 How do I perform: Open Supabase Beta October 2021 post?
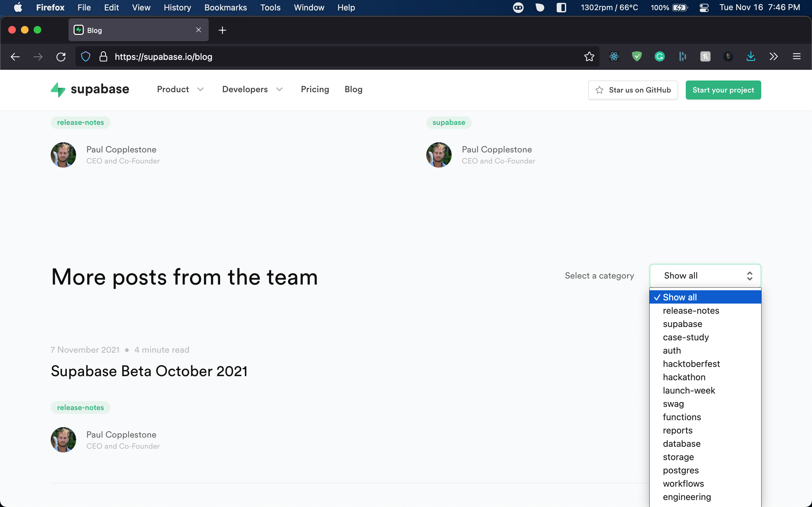[x=149, y=371]
